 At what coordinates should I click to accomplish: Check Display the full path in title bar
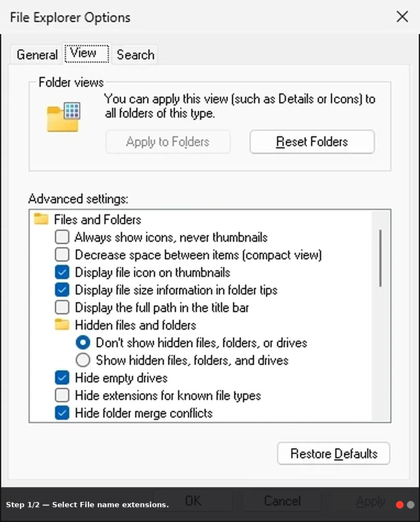coord(62,308)
